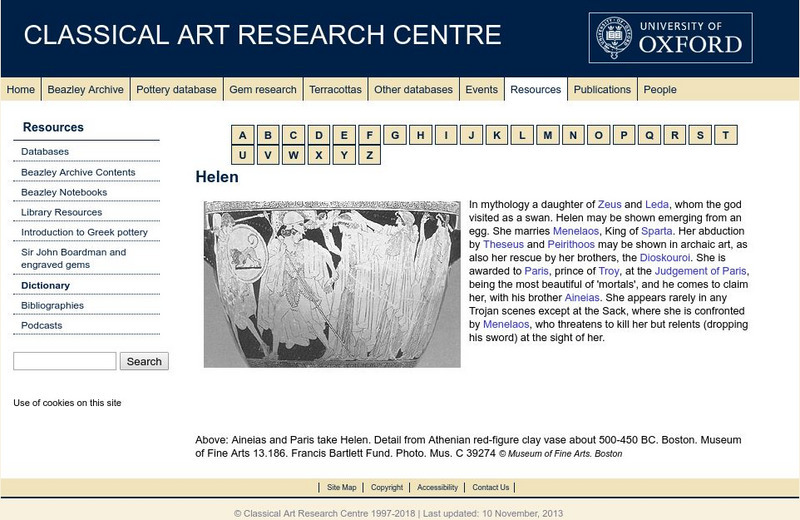The image size is (800, 520).
Task: Follow the Leda link
Action: coord(657,205)
